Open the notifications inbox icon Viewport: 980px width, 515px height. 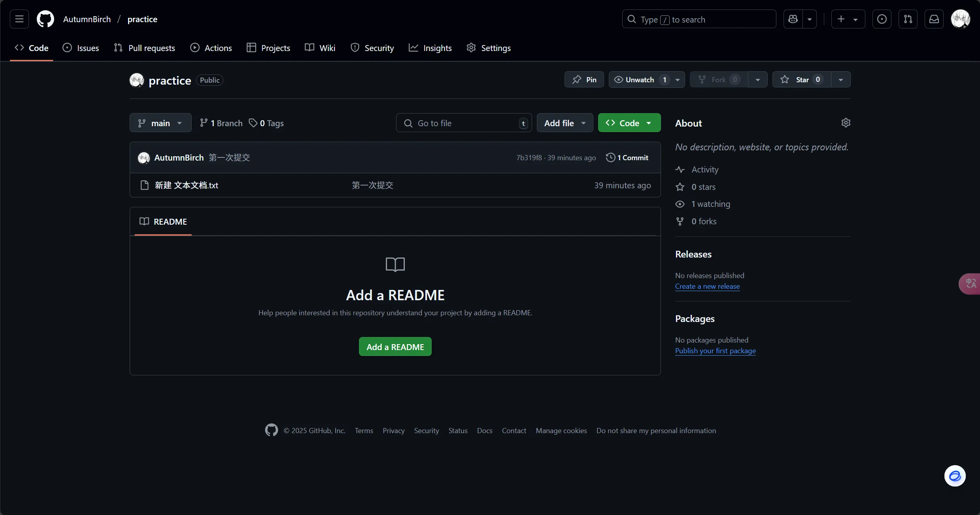934,19
